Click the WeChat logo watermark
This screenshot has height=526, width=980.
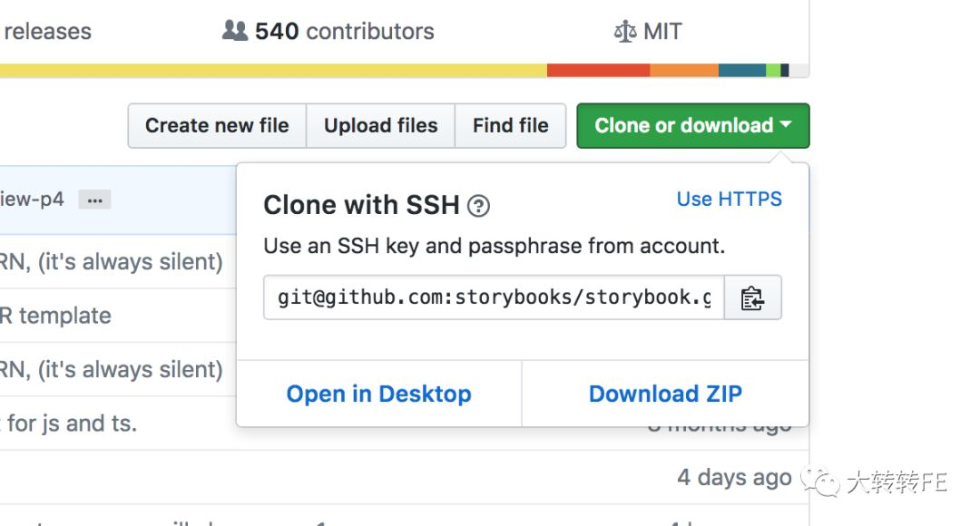point(820,482)
